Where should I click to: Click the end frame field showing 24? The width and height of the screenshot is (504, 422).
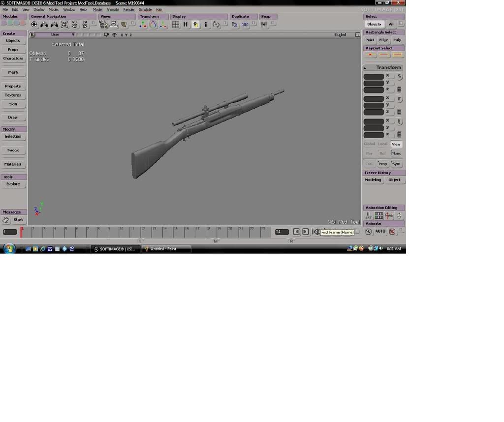pyautogui.click(x=282, y=232)
